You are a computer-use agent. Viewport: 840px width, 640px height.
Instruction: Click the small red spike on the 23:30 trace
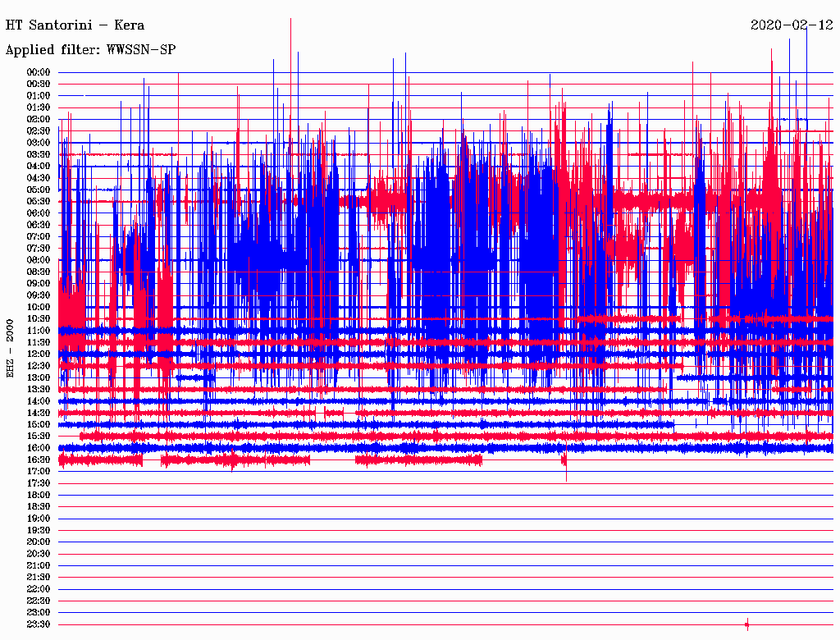click(747, 624)
